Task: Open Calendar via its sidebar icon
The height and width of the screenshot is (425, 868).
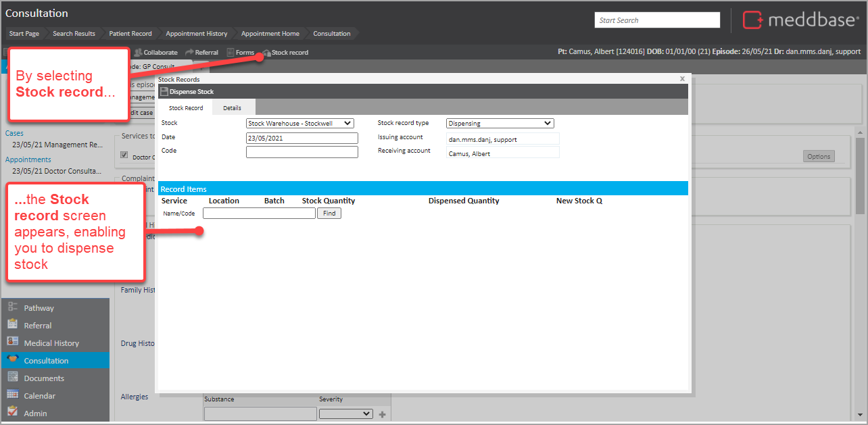Action: pos(13,395)
